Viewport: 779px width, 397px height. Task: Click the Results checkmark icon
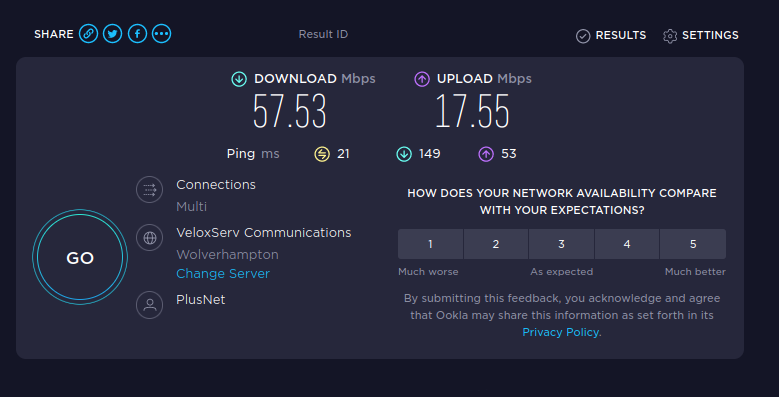[583, 36]
